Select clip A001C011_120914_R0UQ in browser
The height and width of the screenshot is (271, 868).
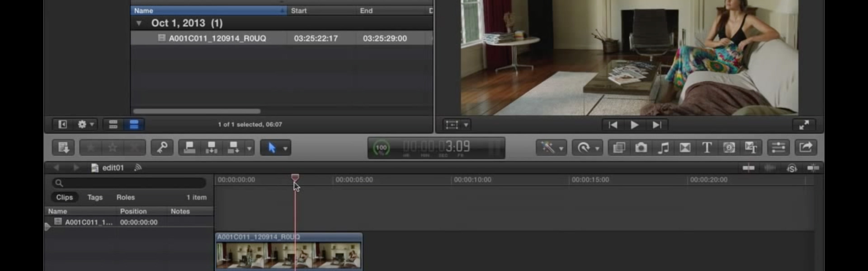tap(217, 38)
